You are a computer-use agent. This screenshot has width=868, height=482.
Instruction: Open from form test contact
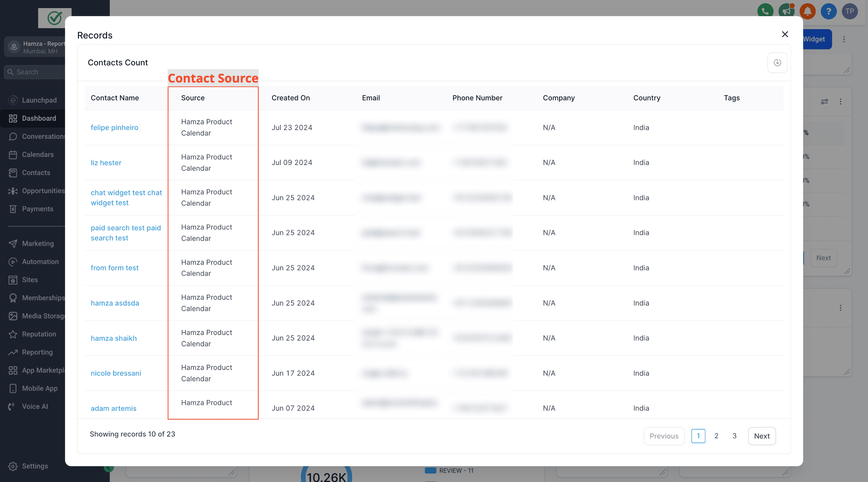pos(114,268)
